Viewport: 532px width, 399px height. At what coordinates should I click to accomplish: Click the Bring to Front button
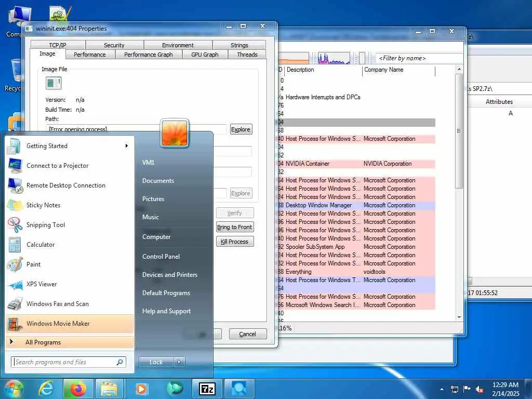[235, 227]
